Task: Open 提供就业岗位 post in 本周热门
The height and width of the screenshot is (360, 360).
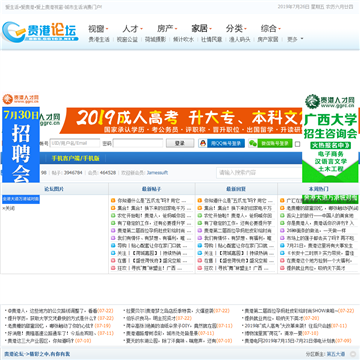Action: tap(316, 268)
